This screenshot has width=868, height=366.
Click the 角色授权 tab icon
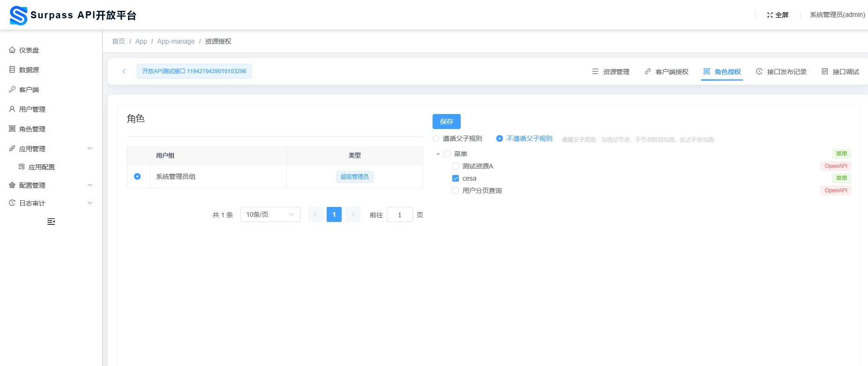[x=707, y=72]
